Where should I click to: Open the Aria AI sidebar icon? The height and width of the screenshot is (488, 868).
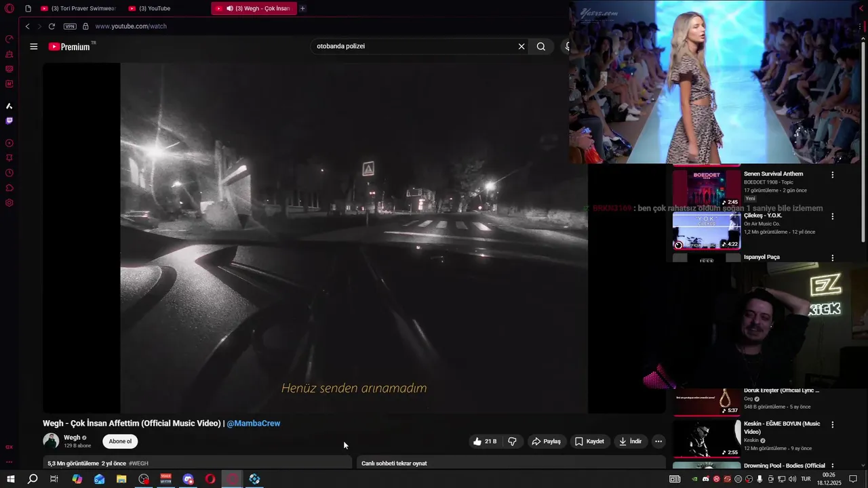point(9,106)
